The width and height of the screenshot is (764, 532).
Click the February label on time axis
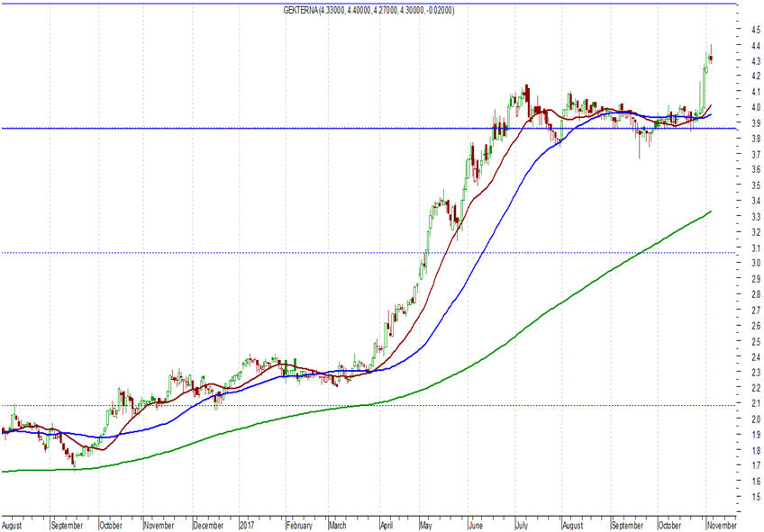coord(299,526)
